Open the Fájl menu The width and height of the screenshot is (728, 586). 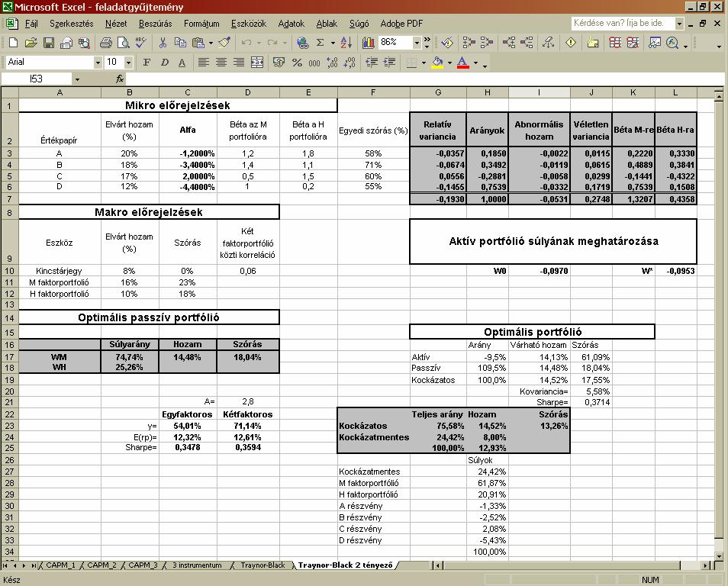pyautogui.click(x=31, y=23)
